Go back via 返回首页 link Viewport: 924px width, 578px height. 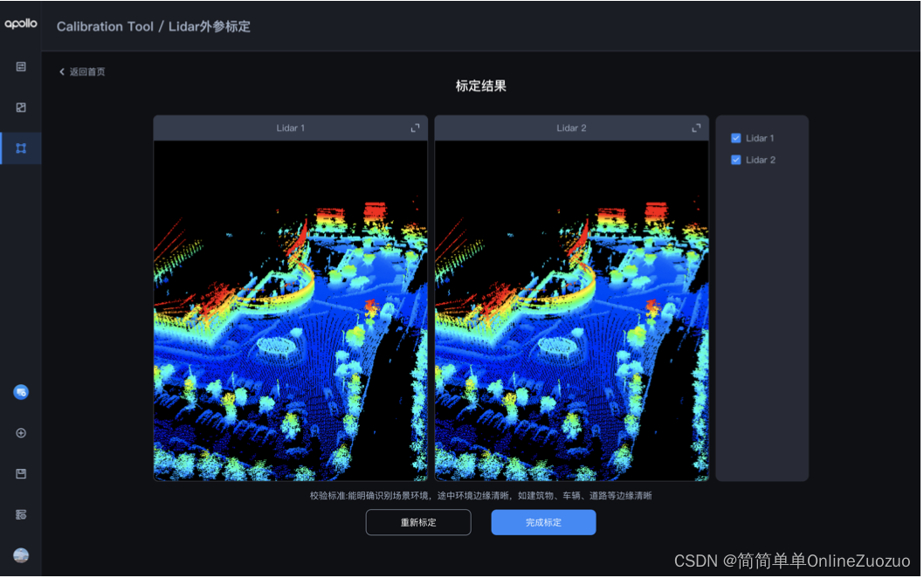tap(82, 72)
